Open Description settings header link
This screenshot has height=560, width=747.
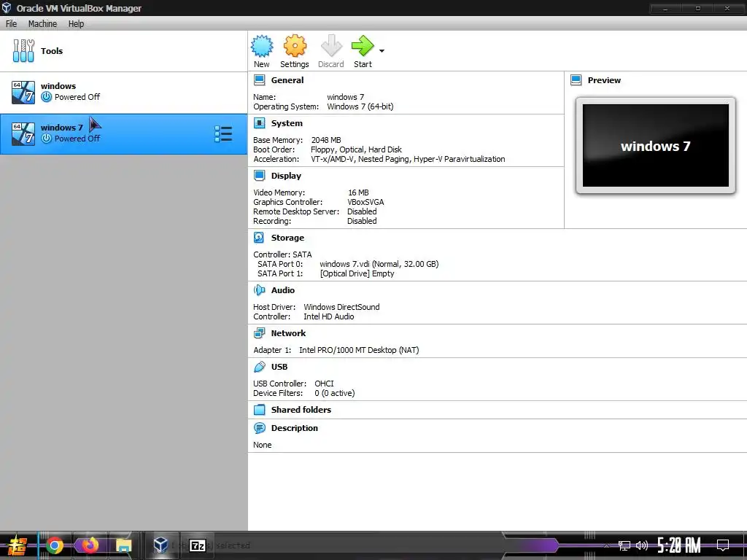click(295, 428)
